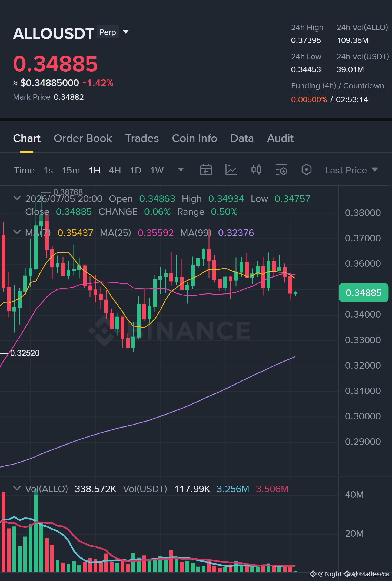The height and width of the screenshot is (581, 392).
Task: Click the Funding (4h) / Countdown label
Action: 338,86
